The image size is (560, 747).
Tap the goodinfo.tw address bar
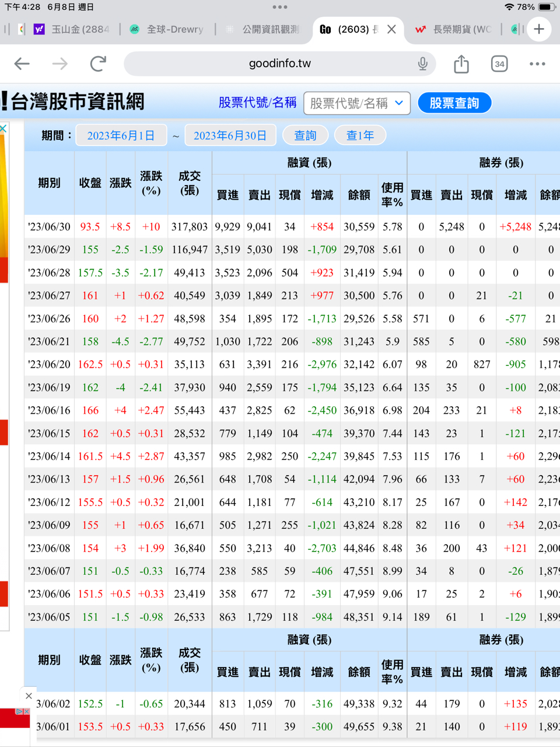click(x=280, y=64)
